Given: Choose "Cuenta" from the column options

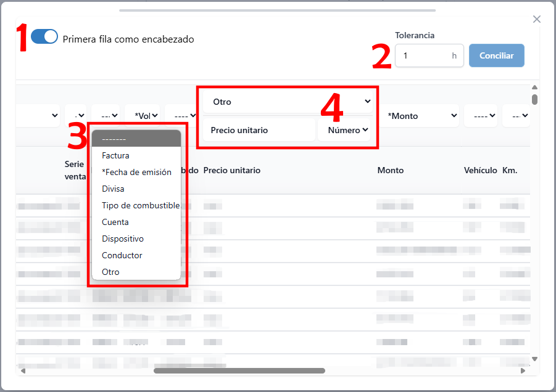Looking at the screenshot, I should (114, 222).
